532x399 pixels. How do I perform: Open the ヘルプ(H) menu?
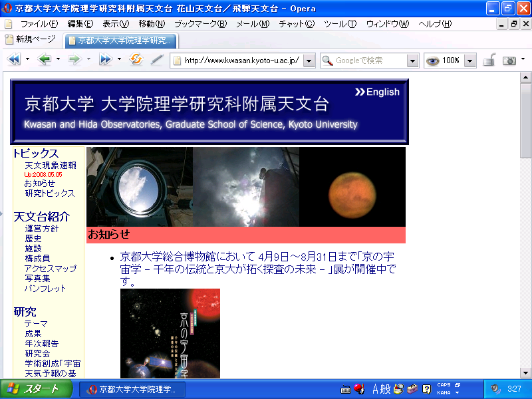click(435, 24)
